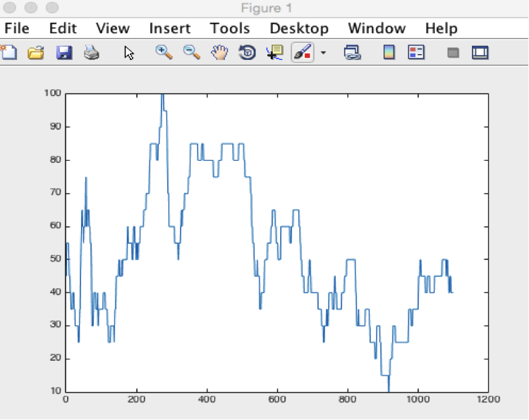Image resolution: width=529 pixels, height=420 pixels.
Task: Print the figure with the printer icon
Action: tap(92, 52)
